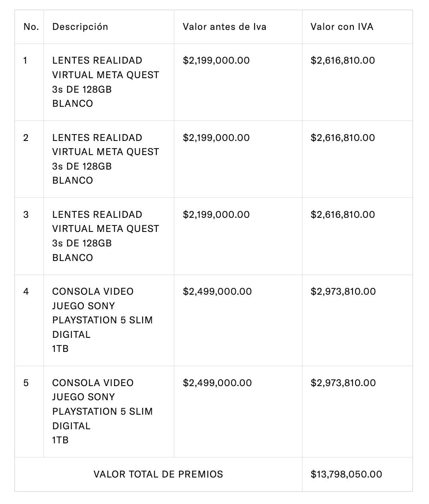Viewport: 429px width, 504px height.
Task: Click third Meta Quest 3s description
Action: click(x=105, y=236)
